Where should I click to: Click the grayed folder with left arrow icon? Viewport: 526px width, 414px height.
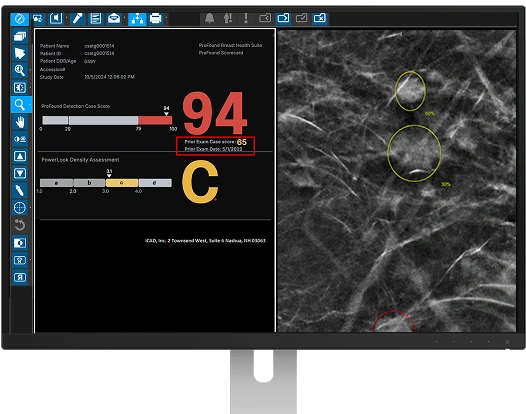click(x=265, y=18)
